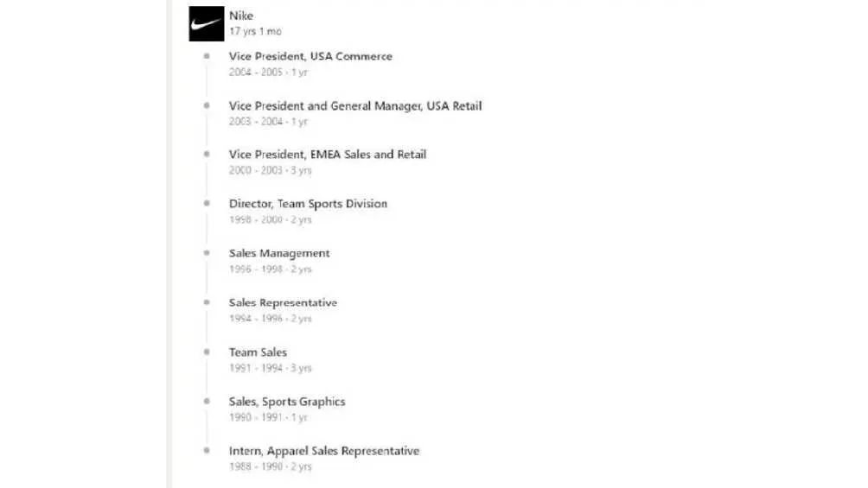
Task: Click the 17 yrs 1 mo duration text
Action: (255, 31)
